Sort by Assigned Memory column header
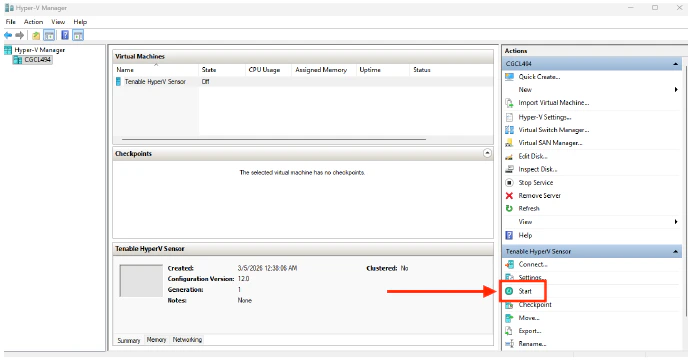The width and height of the screenshot is (693, 360). point(324,70)
